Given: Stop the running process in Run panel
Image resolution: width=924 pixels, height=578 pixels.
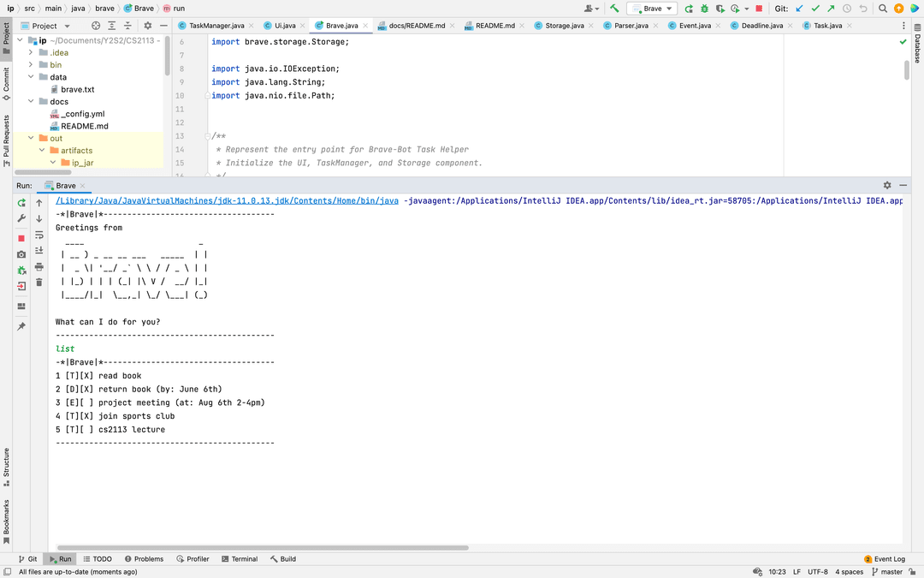Looking at the screenshot, I should (21, 238).
